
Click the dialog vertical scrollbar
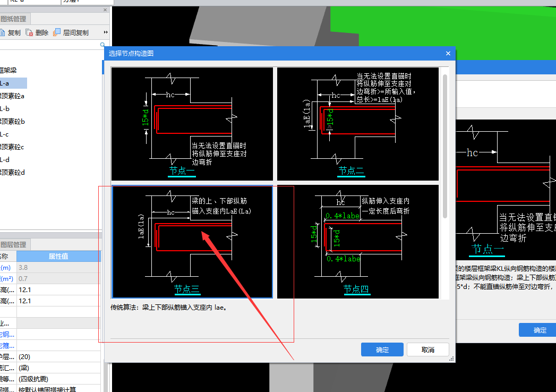tap(444, 146)
